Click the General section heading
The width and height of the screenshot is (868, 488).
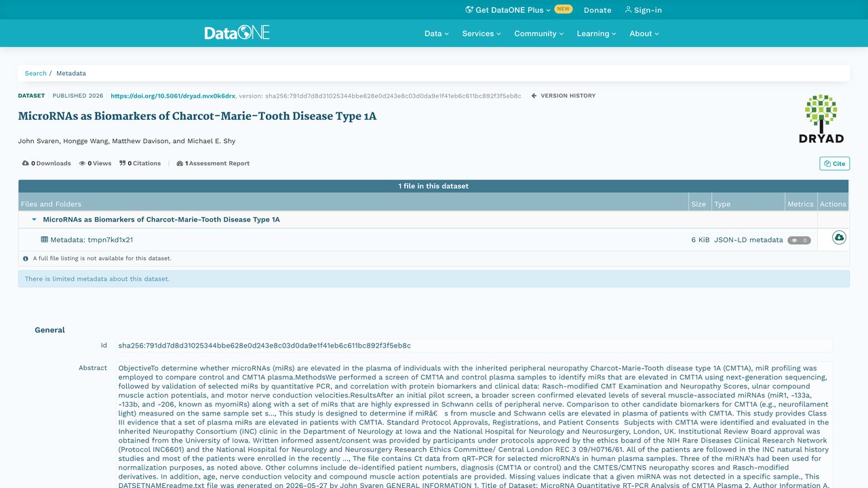50,330
